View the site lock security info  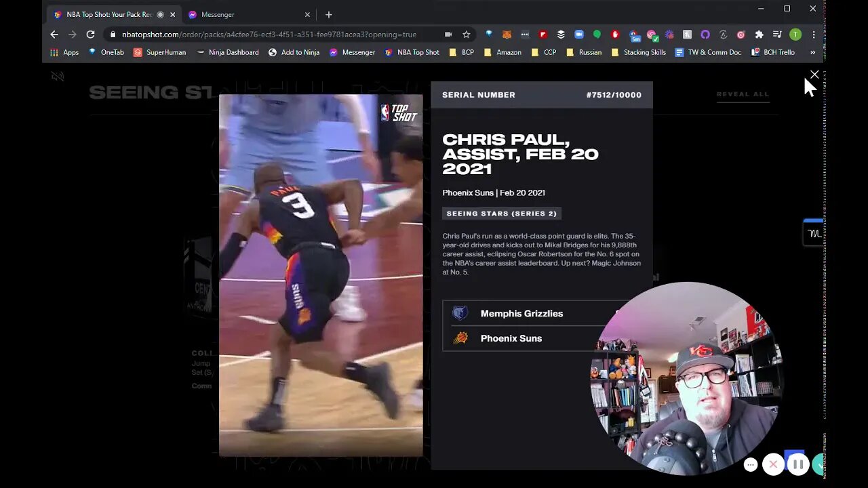[113, 35]
